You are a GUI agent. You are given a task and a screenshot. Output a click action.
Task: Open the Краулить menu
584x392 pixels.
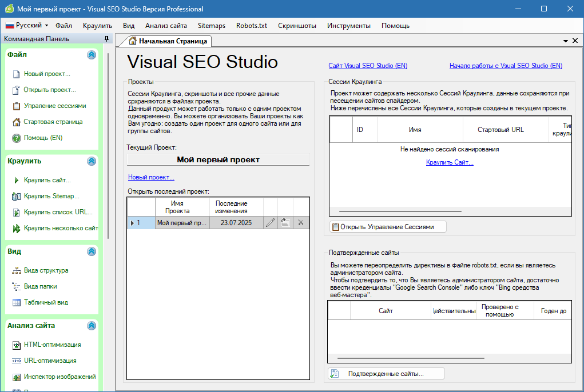[x=98, y=26]
